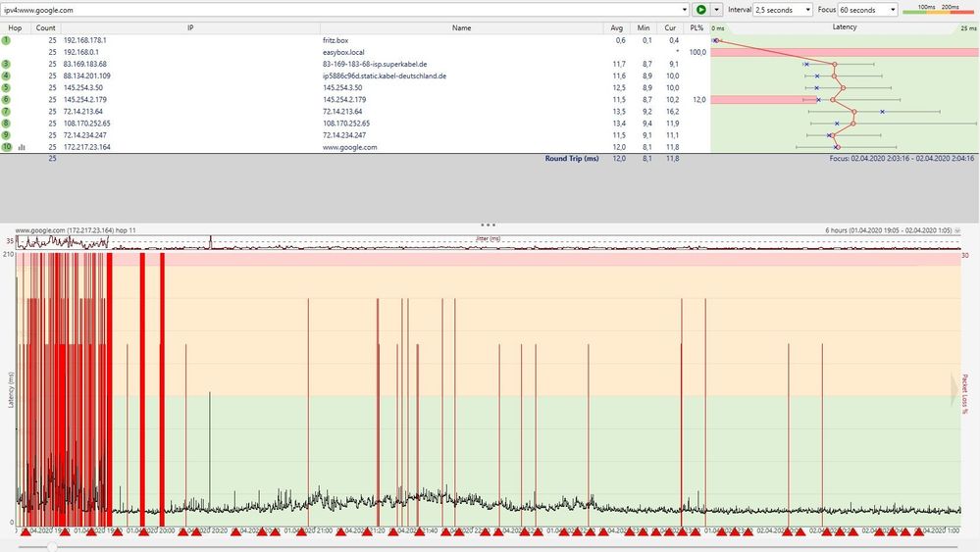Viewport: 980px width, 552px height.
Task: Select the fritz.box hop row
Action: tap(336, 40)
